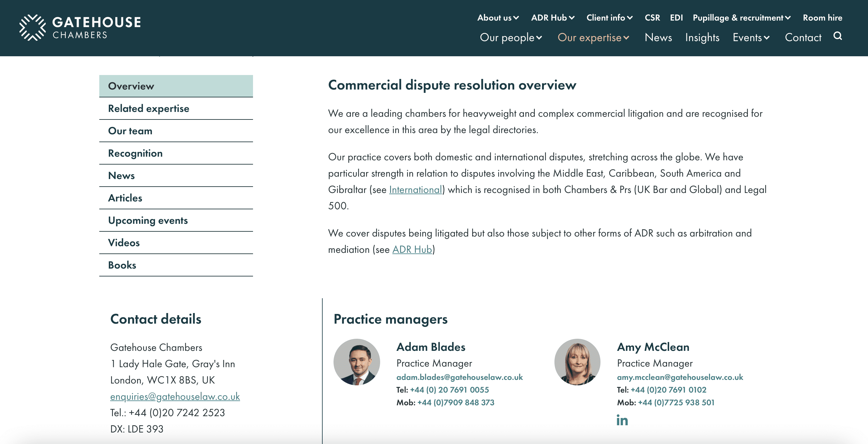Open Amy McClean profile name
Image resolution: width=868 pixels, height=444 pixels.
click(x=653, y=347)
